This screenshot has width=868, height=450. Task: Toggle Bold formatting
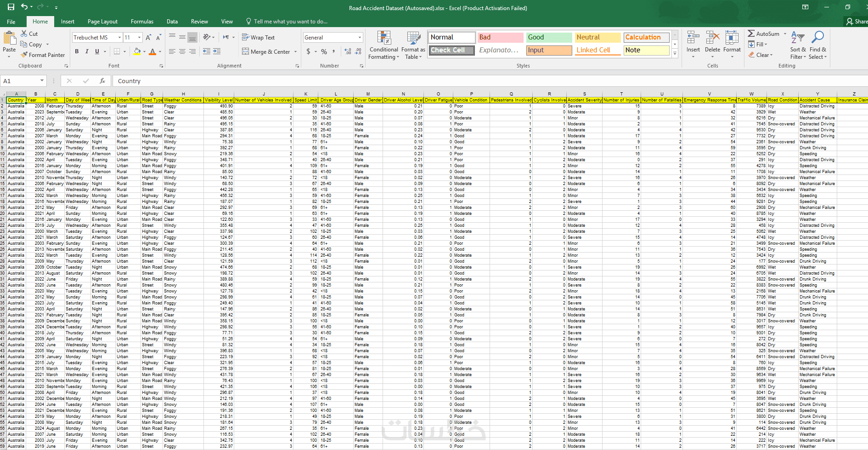pos(77,51)
